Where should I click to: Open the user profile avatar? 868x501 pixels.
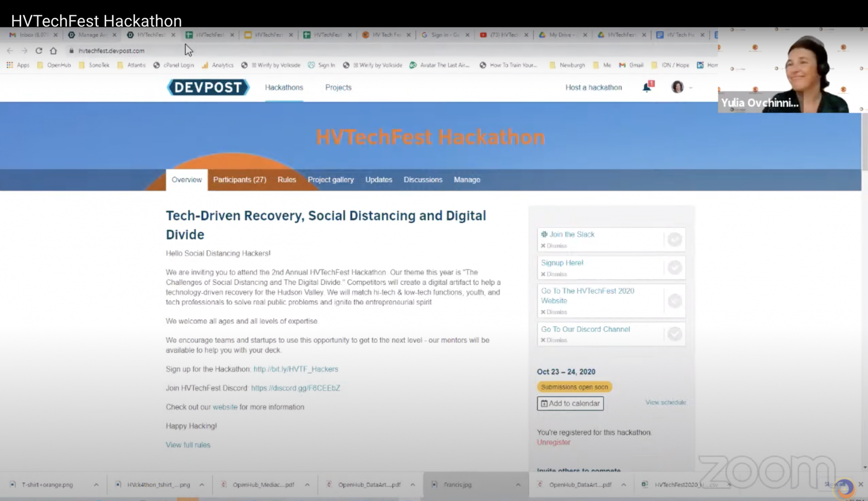(678, 87)
